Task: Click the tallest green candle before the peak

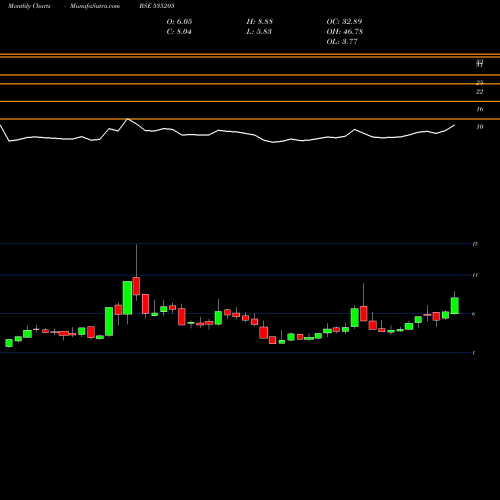Action: [127, 298]
